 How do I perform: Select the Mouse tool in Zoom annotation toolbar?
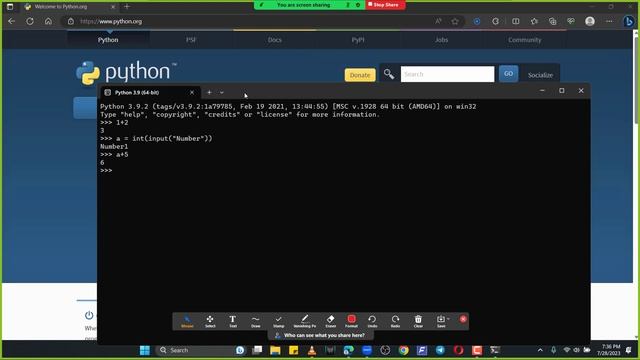[x=187, y=321]
